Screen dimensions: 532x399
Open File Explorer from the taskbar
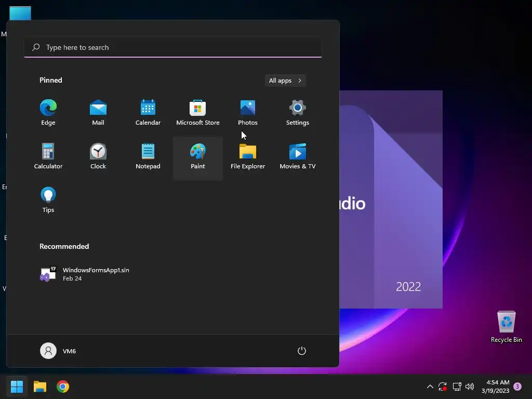click(39, 387)
